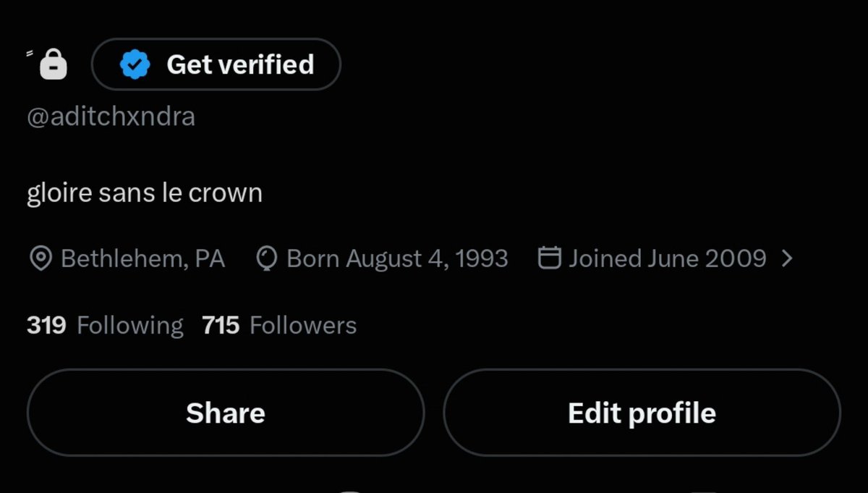Screen dimensions: 868x493
Task: Open the 319 Following list
Action: (105, 325)
